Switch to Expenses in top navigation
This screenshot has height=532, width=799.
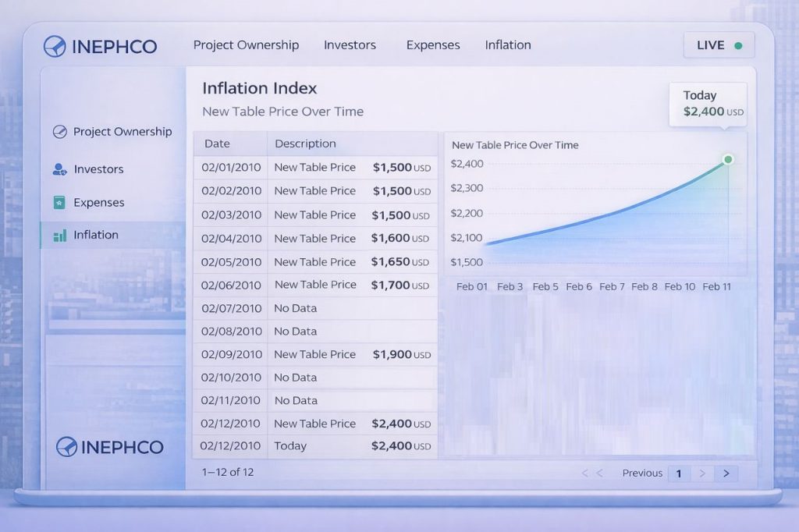click(433, 45)
